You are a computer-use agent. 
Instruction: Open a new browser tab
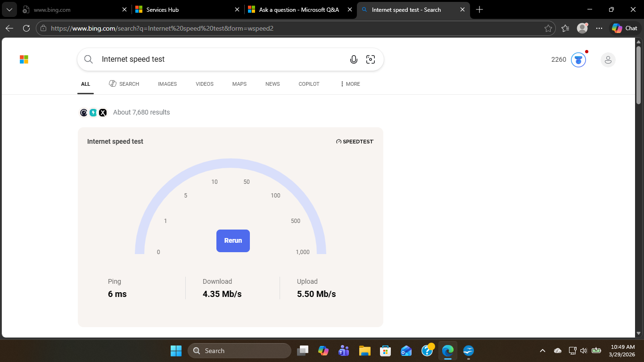point(479,9)
